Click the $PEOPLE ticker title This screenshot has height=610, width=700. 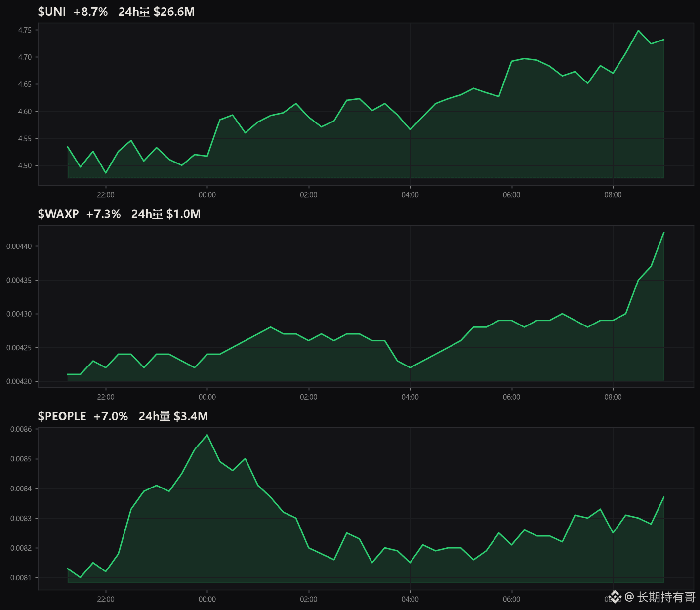tap(62, 416)
